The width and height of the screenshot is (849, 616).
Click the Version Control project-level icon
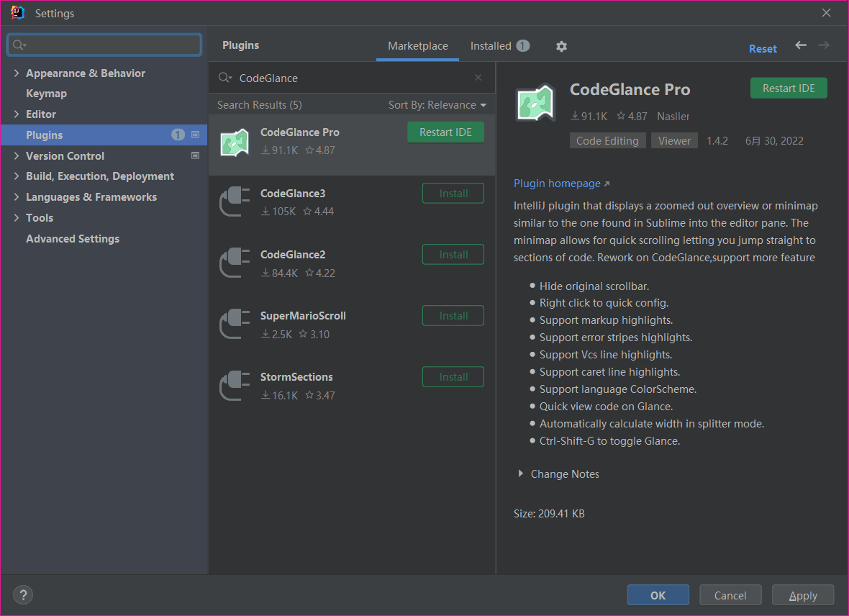[196, 155]
